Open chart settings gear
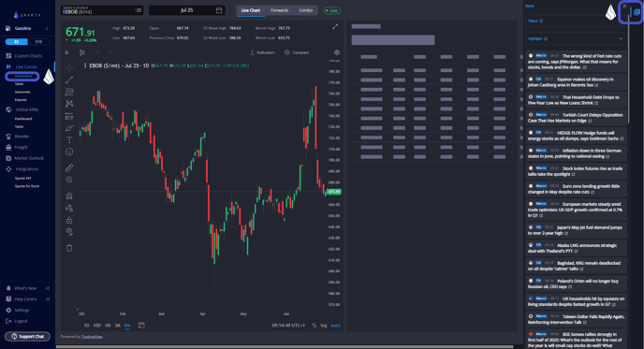 (x=337, y=52)
